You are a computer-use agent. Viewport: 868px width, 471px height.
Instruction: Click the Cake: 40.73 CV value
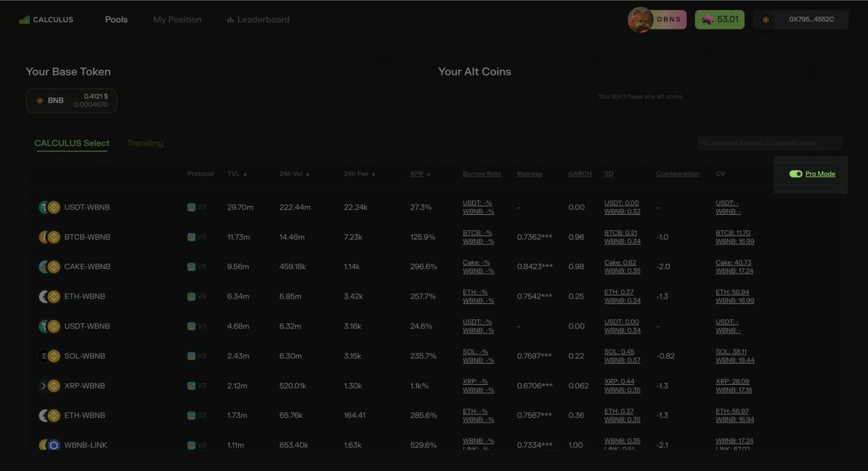point(733,263)
